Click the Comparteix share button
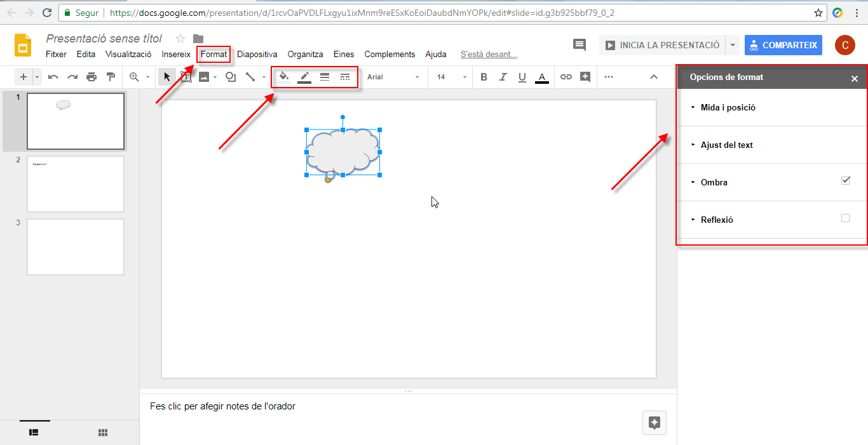Image resolution: width=868 pixels, height=445 pixels. (x=783, y=45)
